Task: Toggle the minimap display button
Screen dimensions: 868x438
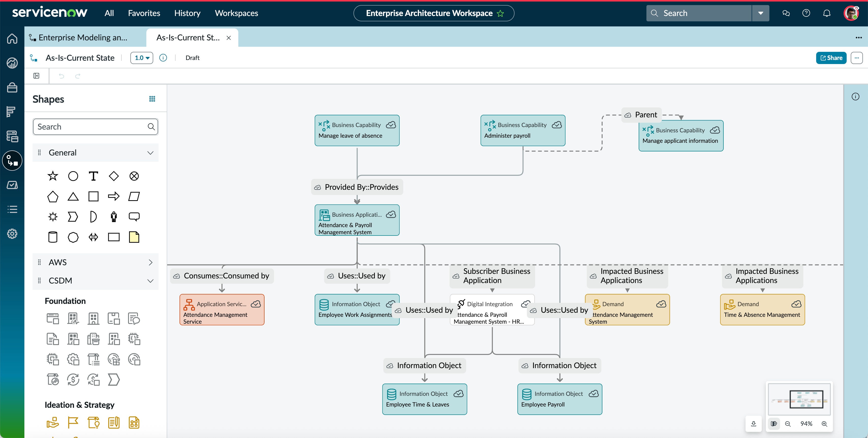Action: (x=774, y=424)
